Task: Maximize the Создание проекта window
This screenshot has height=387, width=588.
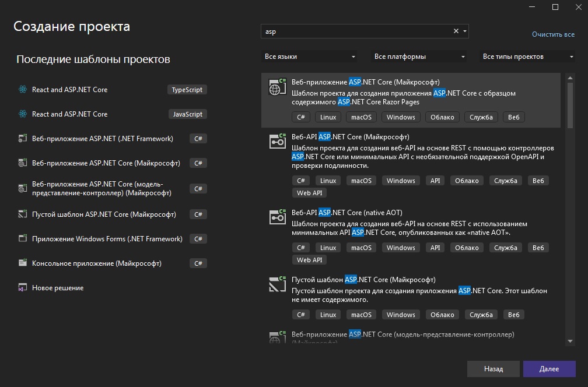Action: click(555, 7)
